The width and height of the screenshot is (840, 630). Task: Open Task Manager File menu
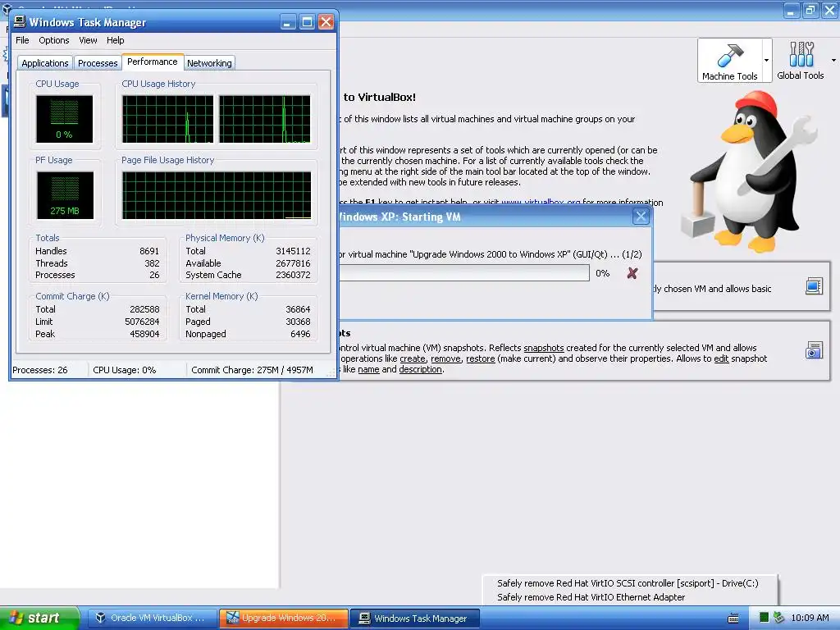tap(22, 40)
